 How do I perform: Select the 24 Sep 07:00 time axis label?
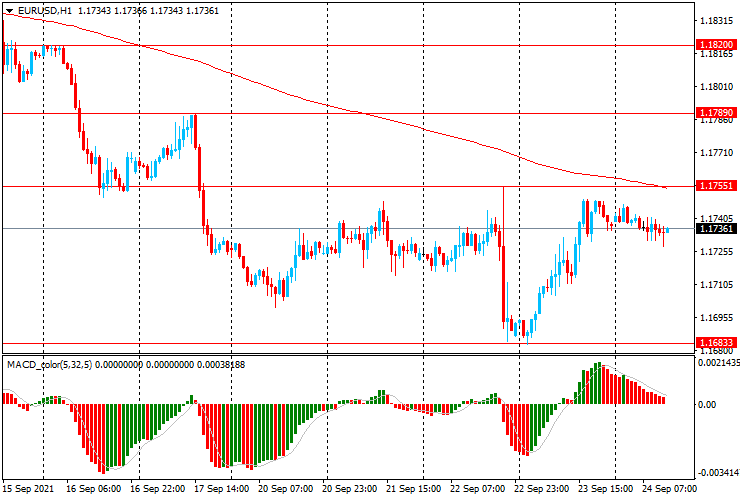tap(669, 489)
